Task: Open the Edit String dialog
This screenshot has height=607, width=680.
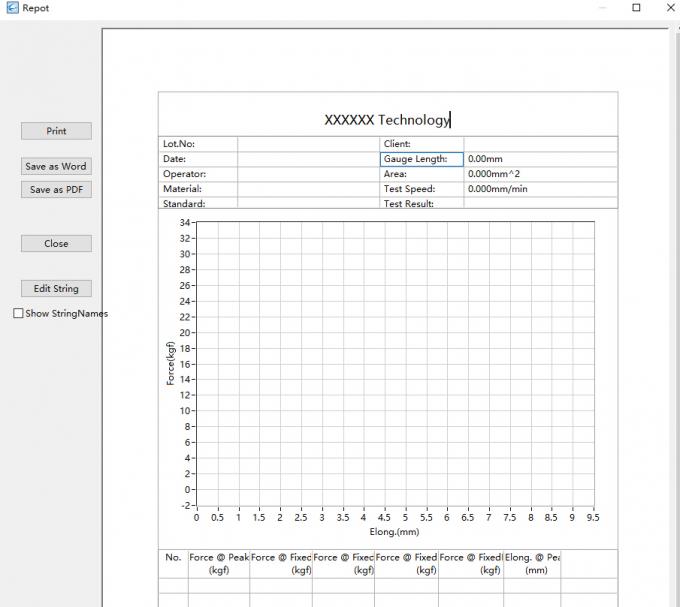Action: tap(56, 288)
